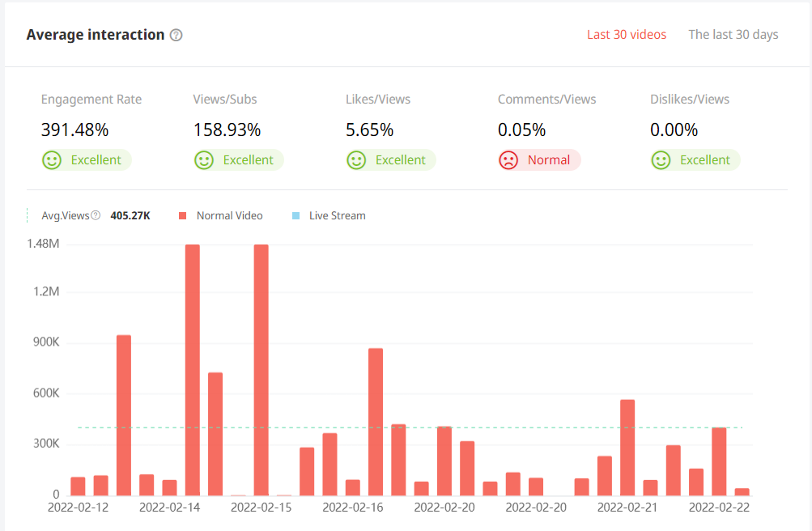Click the smiley icon under Likes/Views
Screen dimensions: 812x531
point(356,160)
